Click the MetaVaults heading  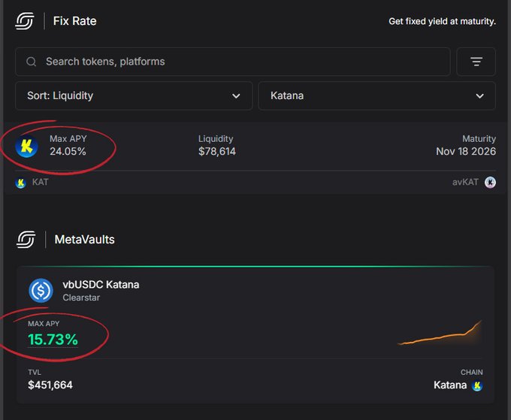pyautogui.click(x=84, y=240)
